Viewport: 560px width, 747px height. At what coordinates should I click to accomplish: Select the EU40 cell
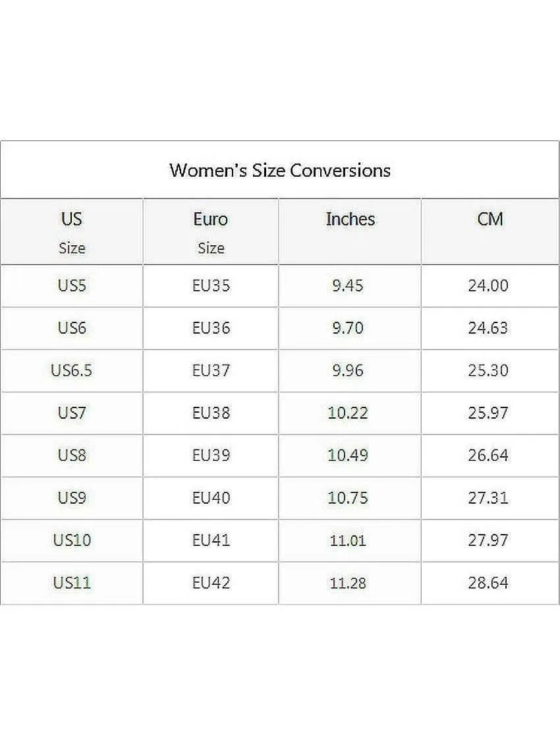coord(211,498)
